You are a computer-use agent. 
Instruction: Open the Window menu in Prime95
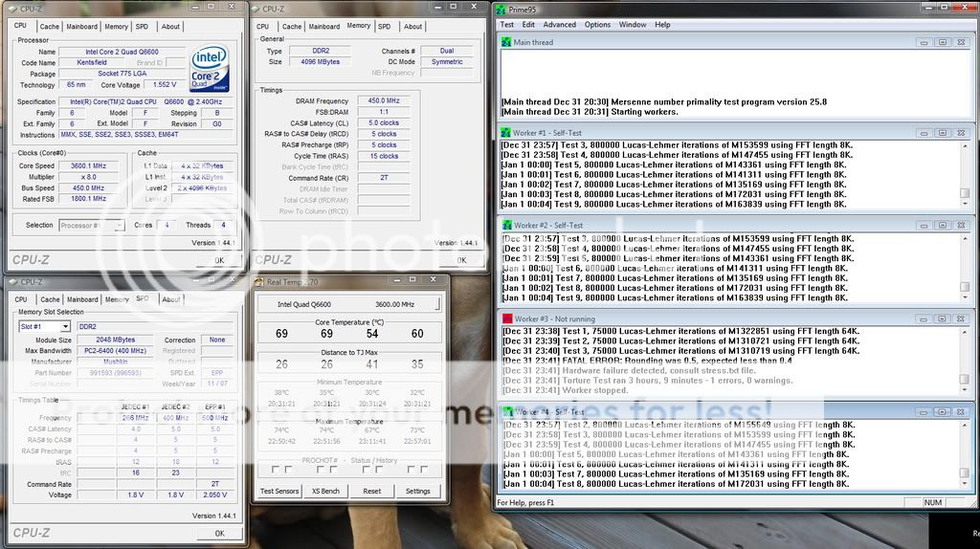tap(633, 25)
